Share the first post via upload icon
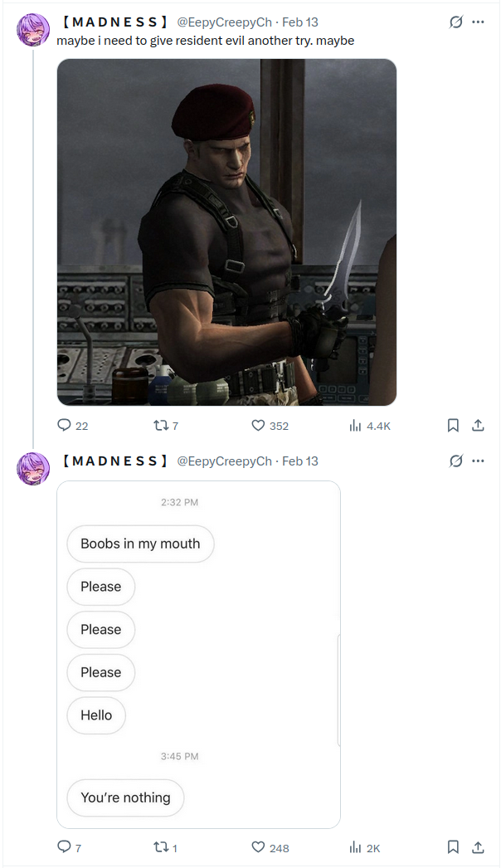 click(x=478, y=425)
